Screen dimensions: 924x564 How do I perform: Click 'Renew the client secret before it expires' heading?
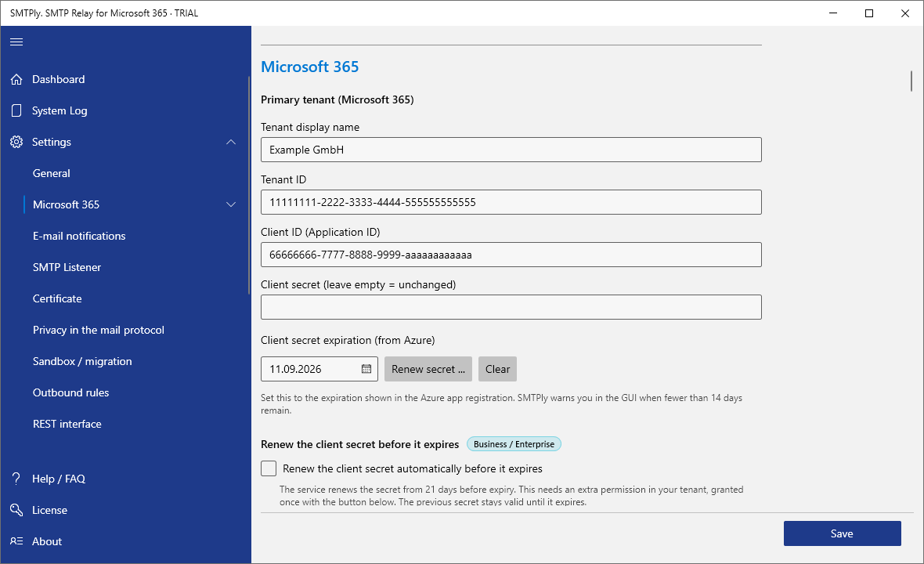359,444
